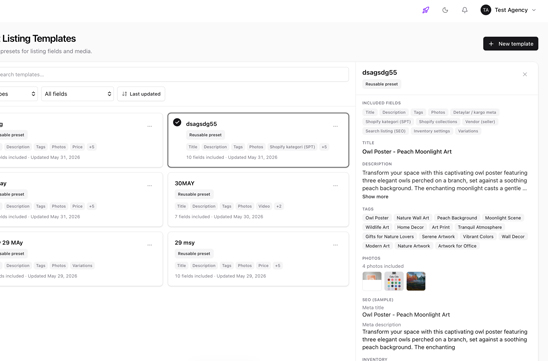Click Price chip on the 29 msy card
Viewport: 548px width, 361px height.
click(263, 266)
